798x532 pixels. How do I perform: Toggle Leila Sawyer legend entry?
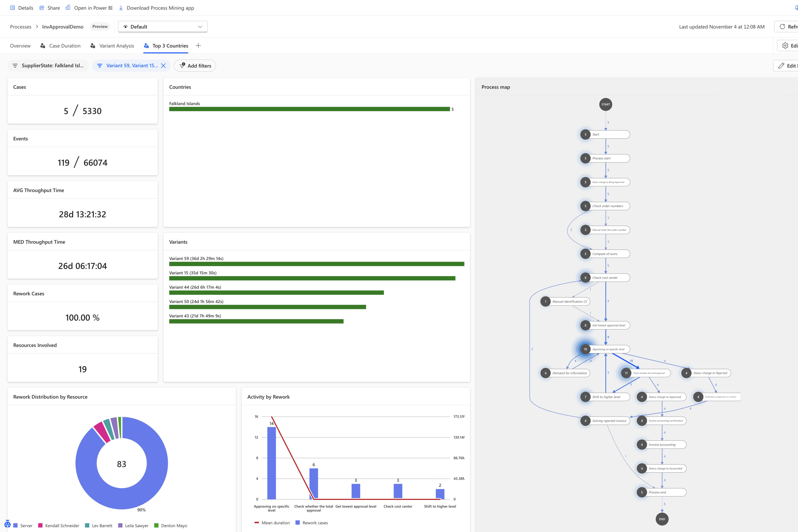point(133,526)
